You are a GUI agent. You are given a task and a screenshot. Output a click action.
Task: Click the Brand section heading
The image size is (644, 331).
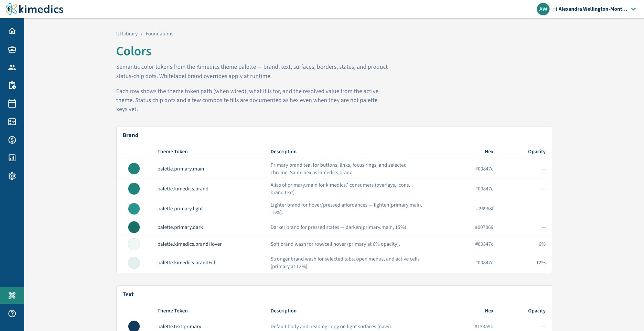[x=130, y=135]
